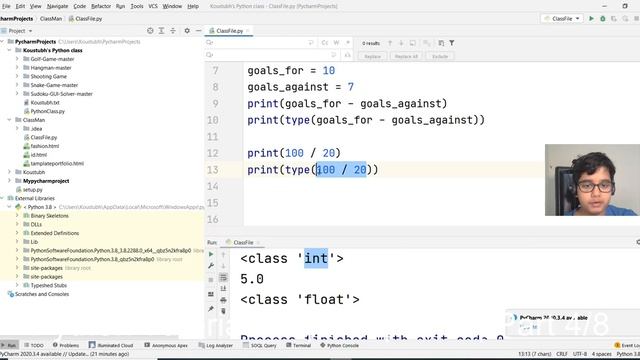This screenshot has height=360, width=640.
Task: Click the restore layout icon in Run panel
Action: [x=211, y=294]
